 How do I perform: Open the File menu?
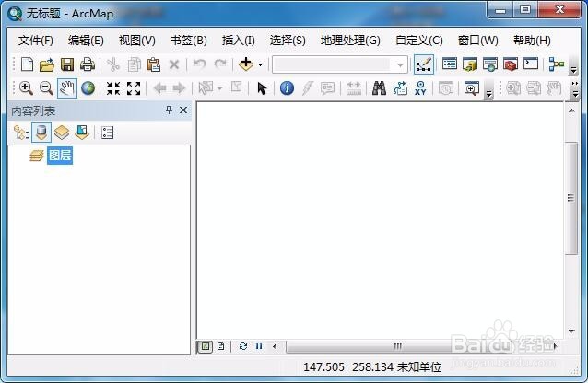(36, 41)
